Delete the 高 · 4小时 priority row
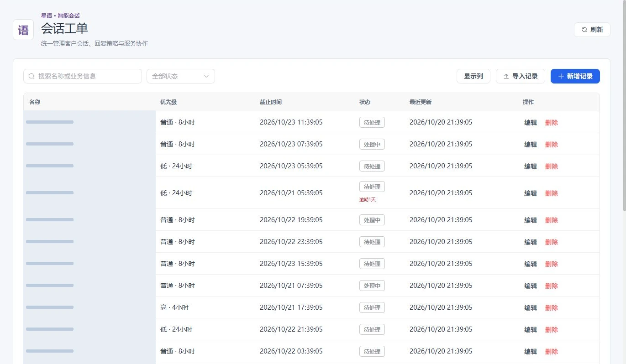626x364 pixels. pyautogui.click(x=552, y=308)
